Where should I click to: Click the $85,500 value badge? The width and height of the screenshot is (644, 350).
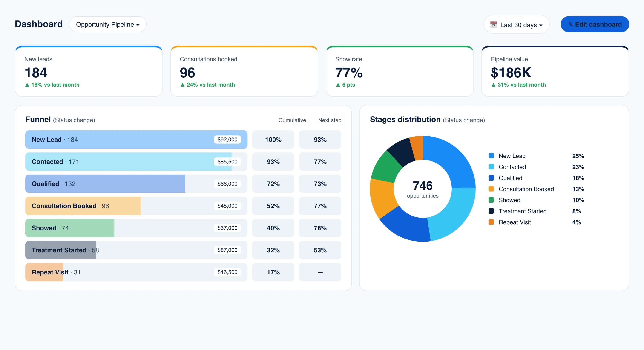[227, 162]
